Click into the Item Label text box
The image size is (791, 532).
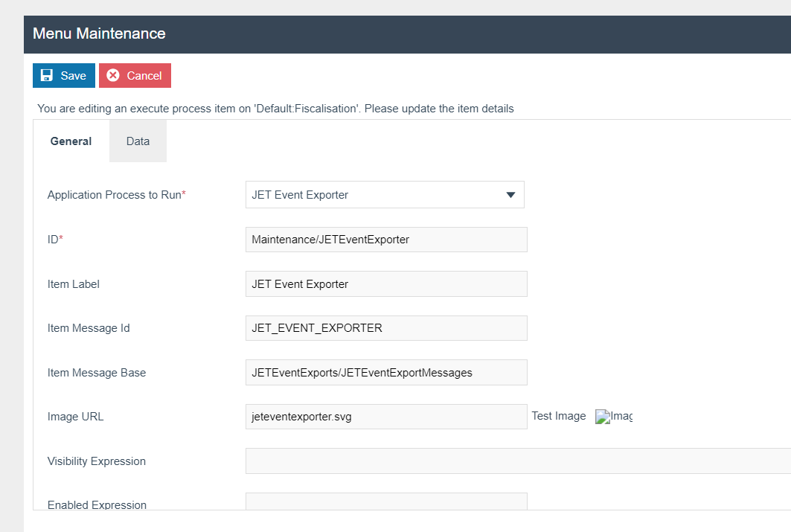pyautogui.click(x=385, y=283)
